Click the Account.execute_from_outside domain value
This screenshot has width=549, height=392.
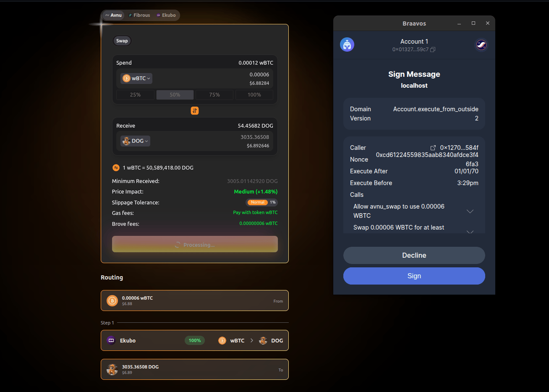pos(436,109)
